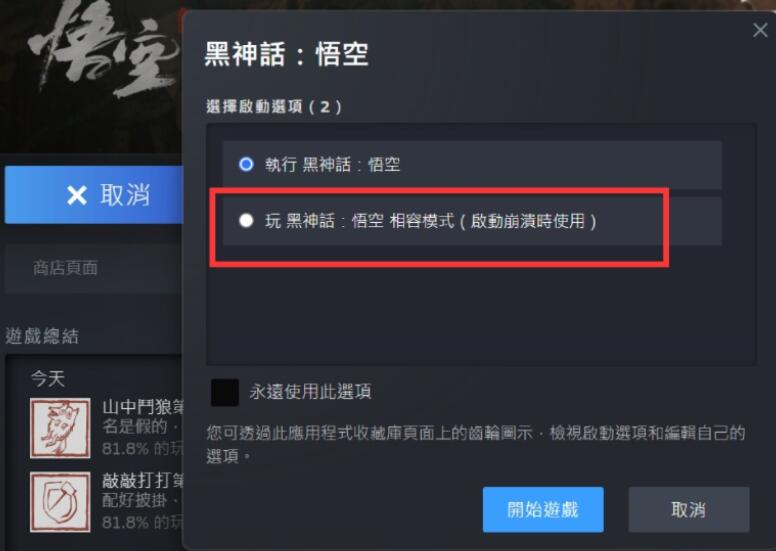Click the 今天 label in game summary
This screenshot has height=551, width=776.
[48, 379]
